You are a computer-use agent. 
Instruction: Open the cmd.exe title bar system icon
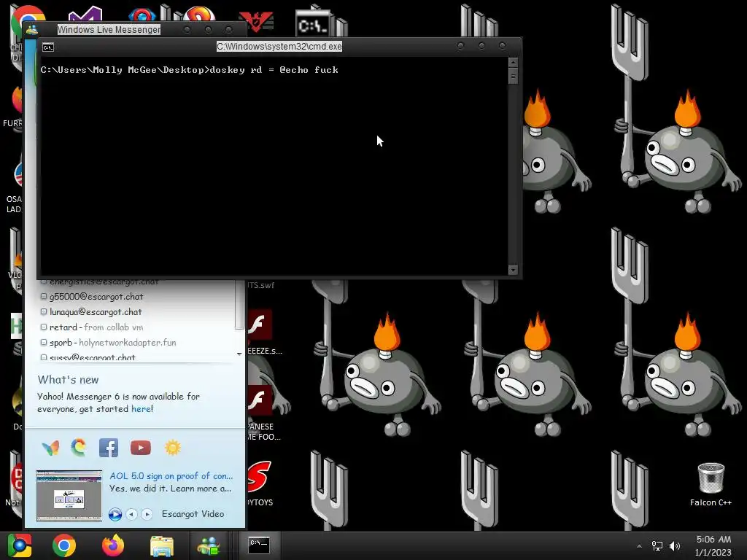48,47
